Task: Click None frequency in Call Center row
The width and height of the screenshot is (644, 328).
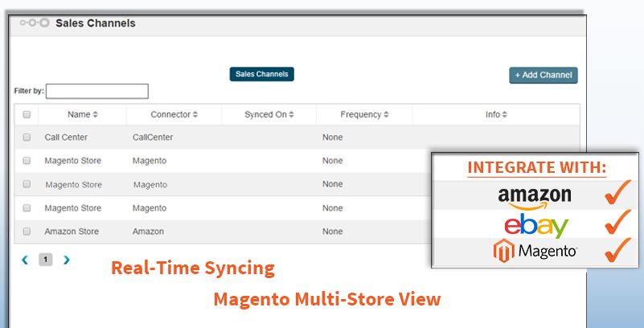Action: [x=333, y=137]
